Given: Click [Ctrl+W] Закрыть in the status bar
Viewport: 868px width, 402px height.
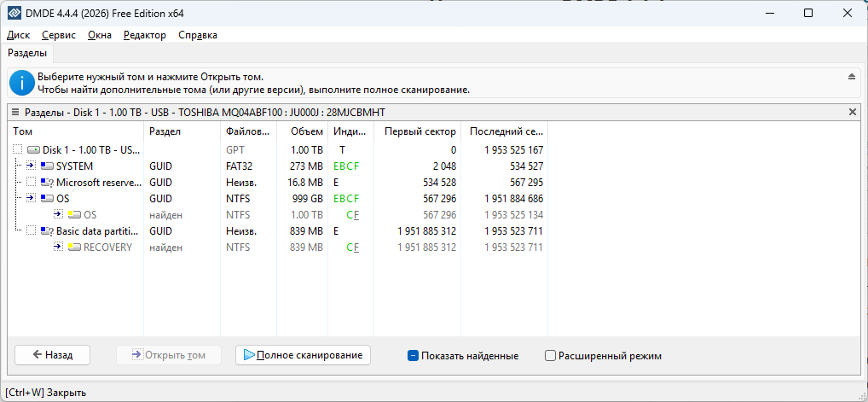Looking at the screenshot, I should tap(46, 393).
